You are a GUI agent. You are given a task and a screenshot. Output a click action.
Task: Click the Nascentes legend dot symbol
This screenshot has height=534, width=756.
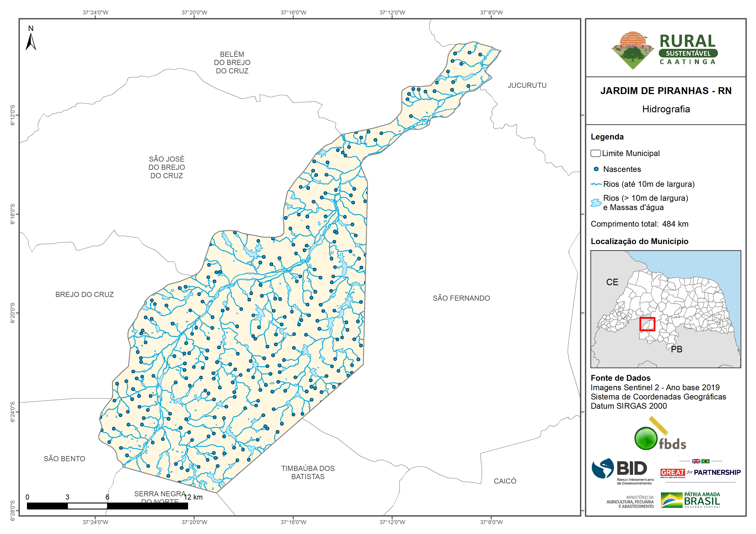(x=596, y=169)
